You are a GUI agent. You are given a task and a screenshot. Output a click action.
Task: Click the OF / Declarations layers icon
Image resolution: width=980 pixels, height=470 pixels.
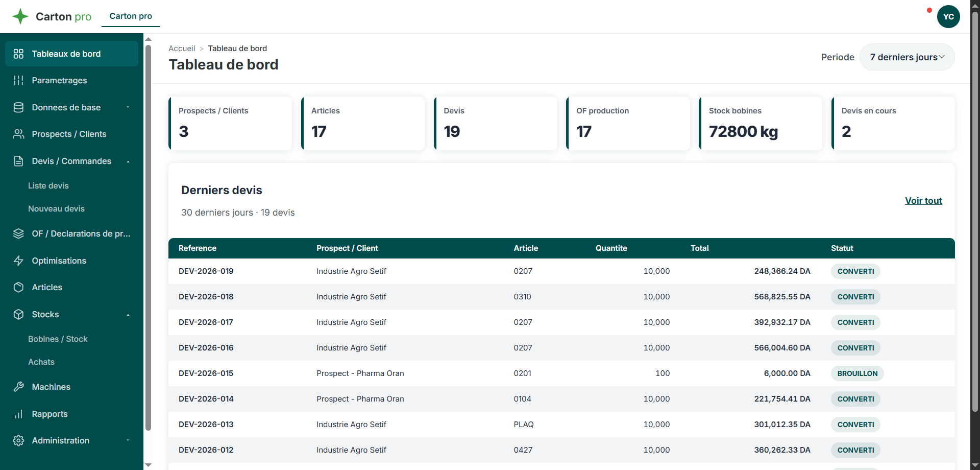coord(19,233)
